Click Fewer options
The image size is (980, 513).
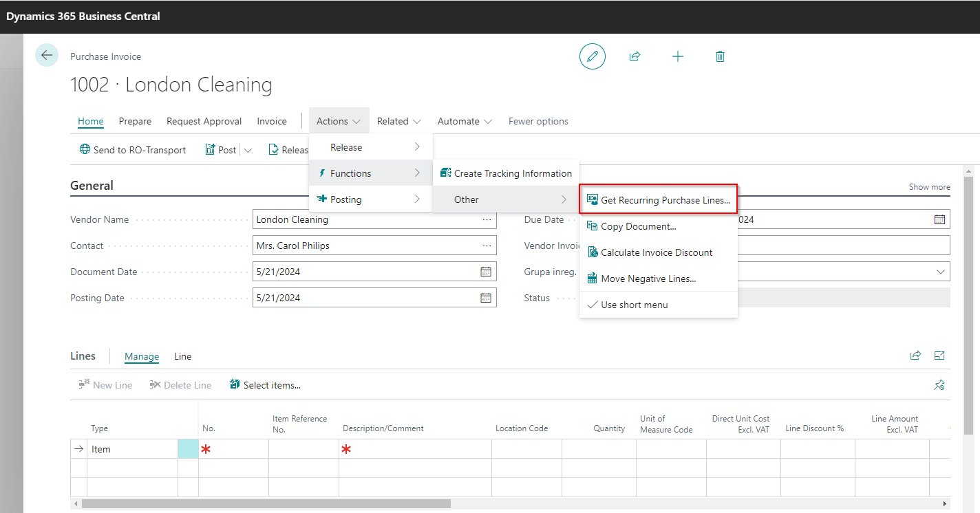(x=538, y=121)
